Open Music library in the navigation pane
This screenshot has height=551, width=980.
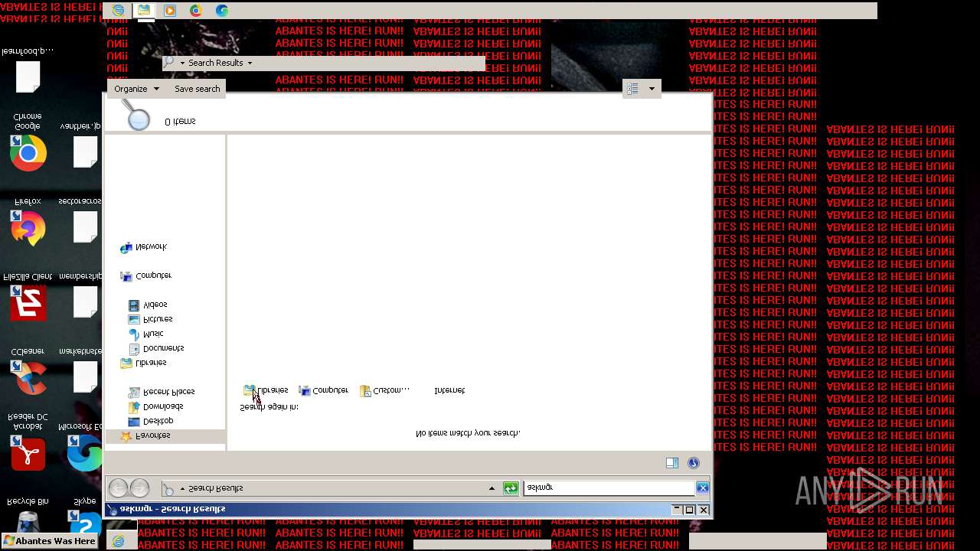pos(145,334)
